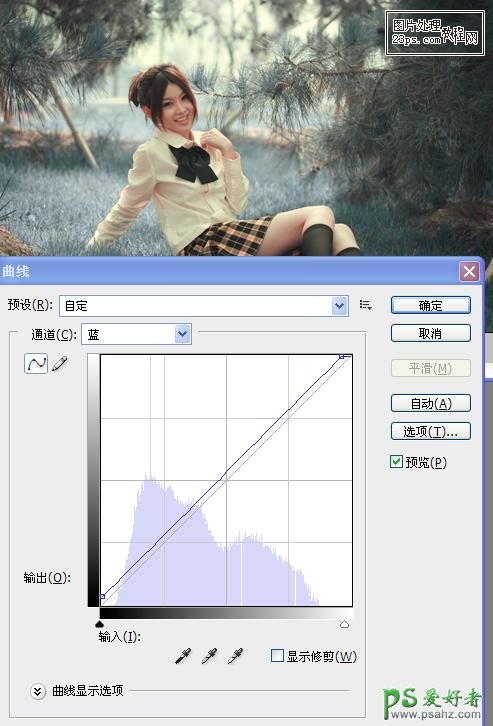Screen dimensions: 493x726
Task: Select the pencil draw curve tool
Action: pos(60,363)
